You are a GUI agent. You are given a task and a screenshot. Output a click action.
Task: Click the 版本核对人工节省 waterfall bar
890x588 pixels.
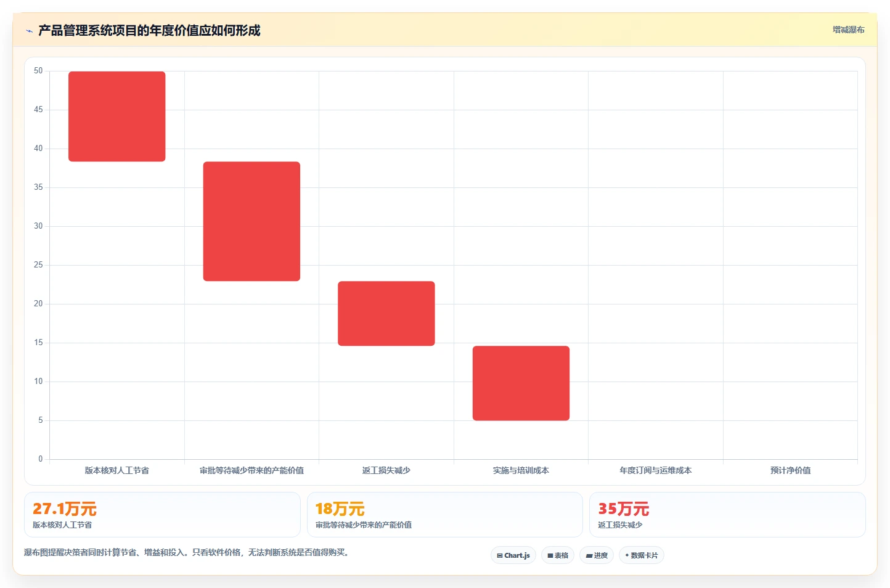click(117, 116)
